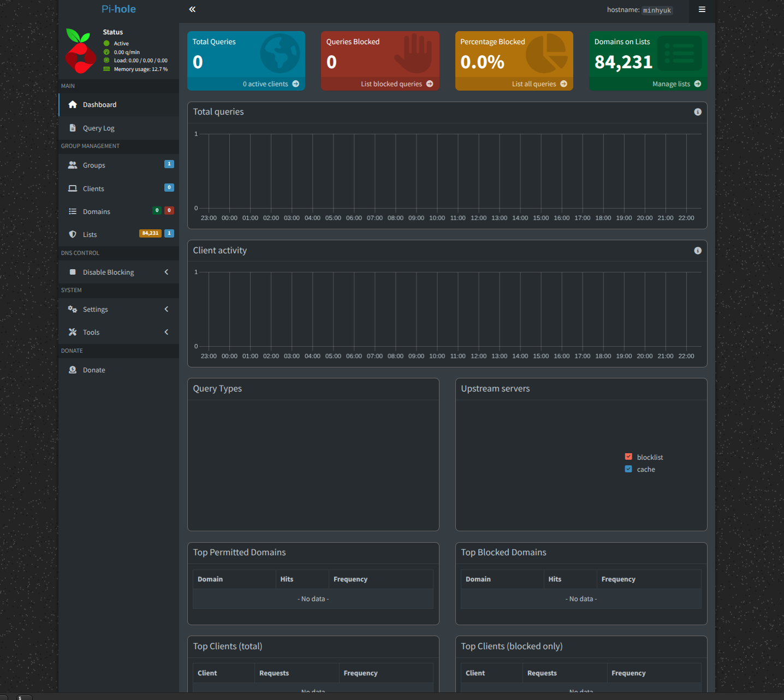Expand the Disable Blocking submenu
Image resolution: width=784 pixels, height=700 pixels.
point(119,272)
